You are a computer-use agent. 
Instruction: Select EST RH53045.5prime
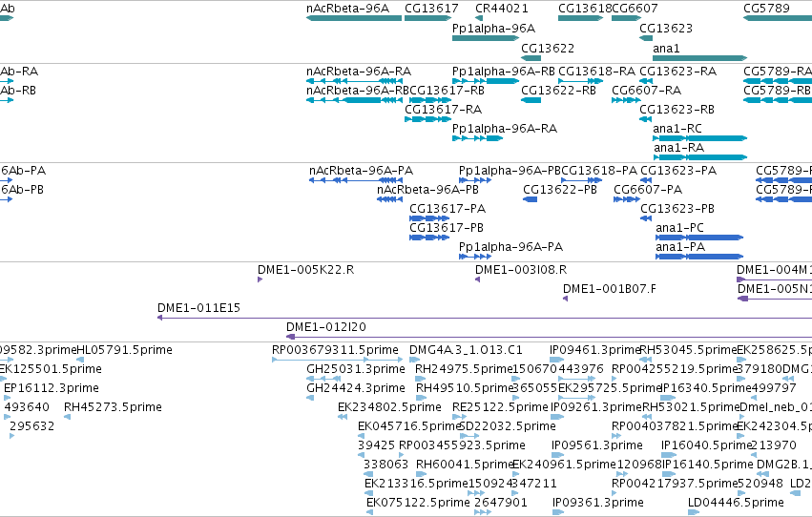pos(646,360)
